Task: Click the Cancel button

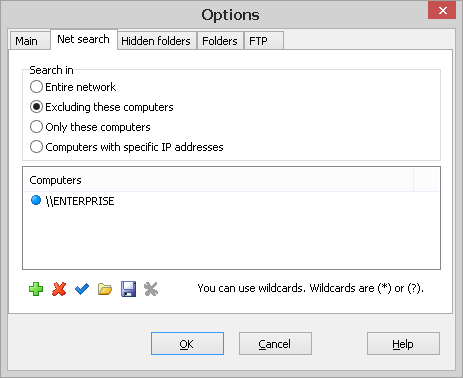Action: click(275, 344)
